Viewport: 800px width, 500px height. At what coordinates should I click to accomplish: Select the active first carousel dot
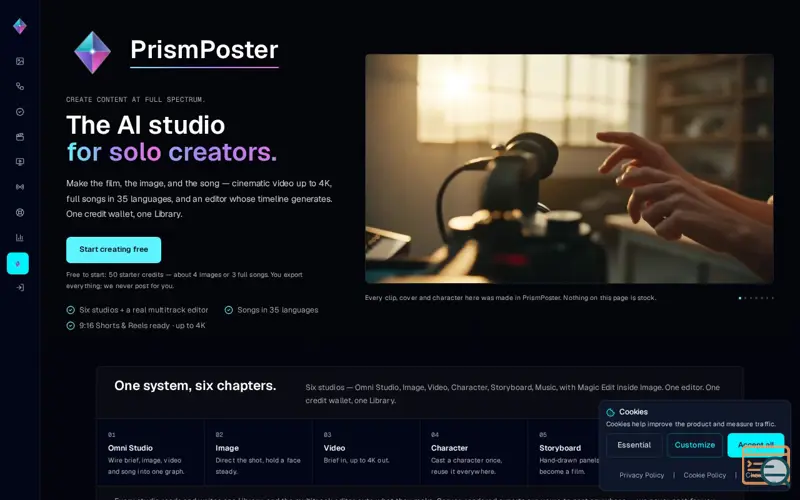[740, 298]
